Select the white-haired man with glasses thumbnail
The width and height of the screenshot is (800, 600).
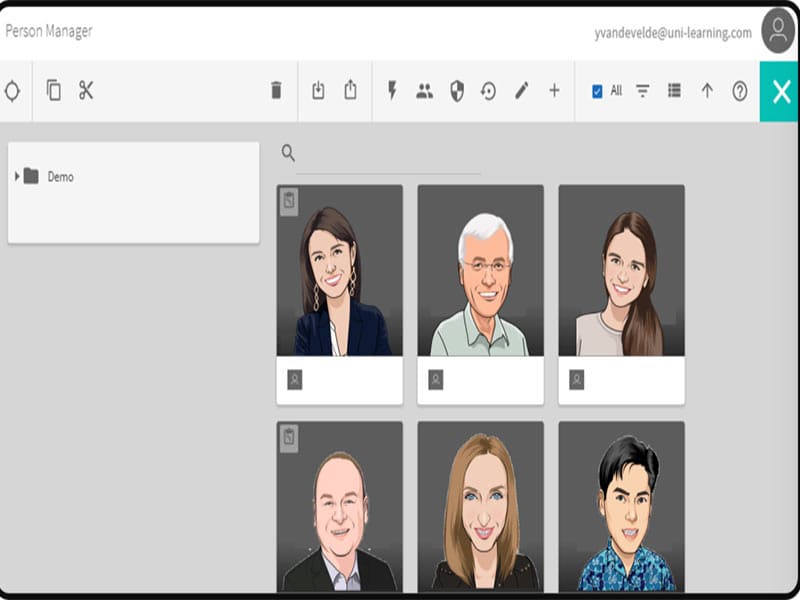(x=480, y=271)
